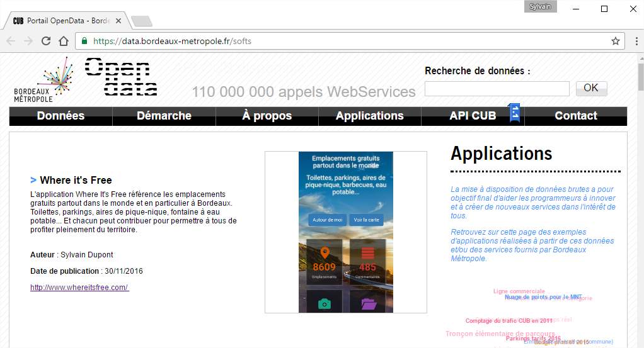644x348 pixels.
Task: Click the purple folder icon in screenshot
Action: click(369, 304)
